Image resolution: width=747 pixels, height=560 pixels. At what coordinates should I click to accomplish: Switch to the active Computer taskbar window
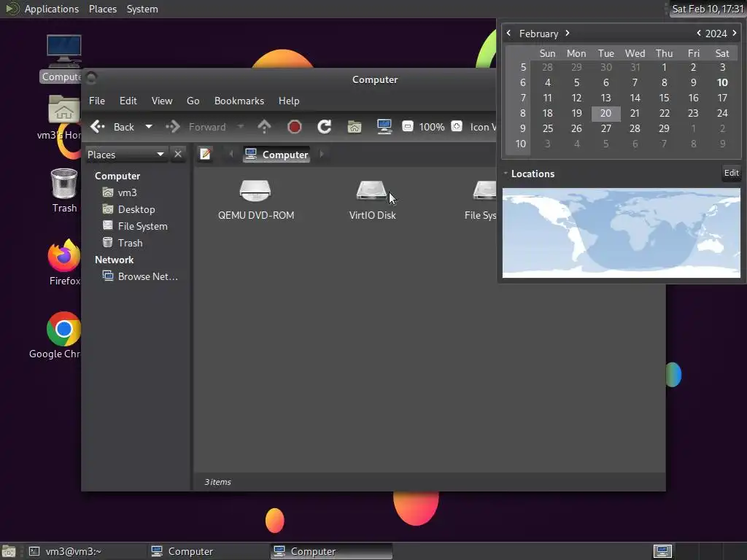coord(331,551)
